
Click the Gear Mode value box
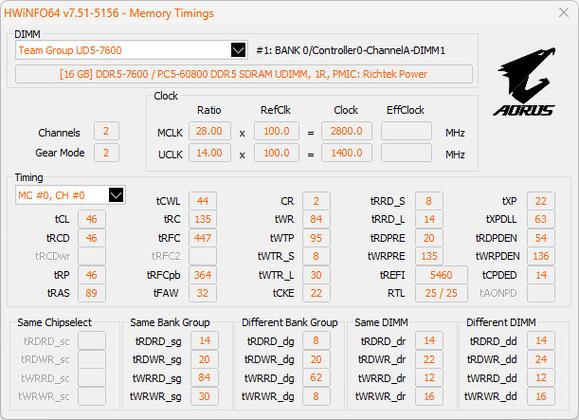point(106,153)
